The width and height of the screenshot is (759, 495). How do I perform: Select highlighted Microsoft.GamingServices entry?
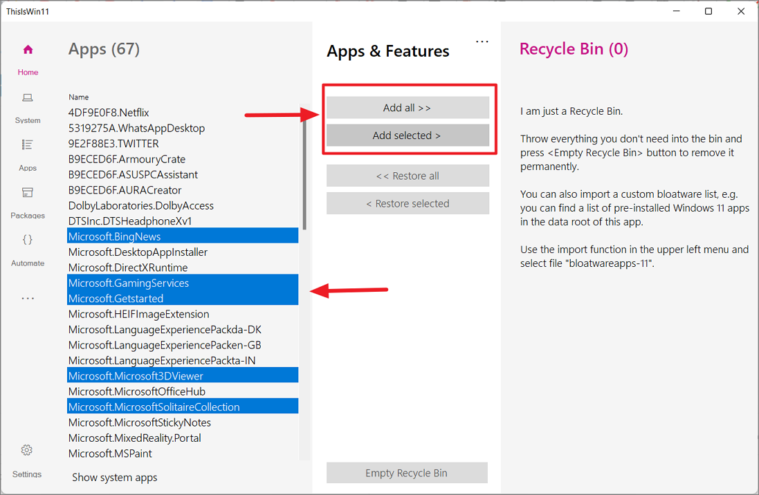coord(182,283)
